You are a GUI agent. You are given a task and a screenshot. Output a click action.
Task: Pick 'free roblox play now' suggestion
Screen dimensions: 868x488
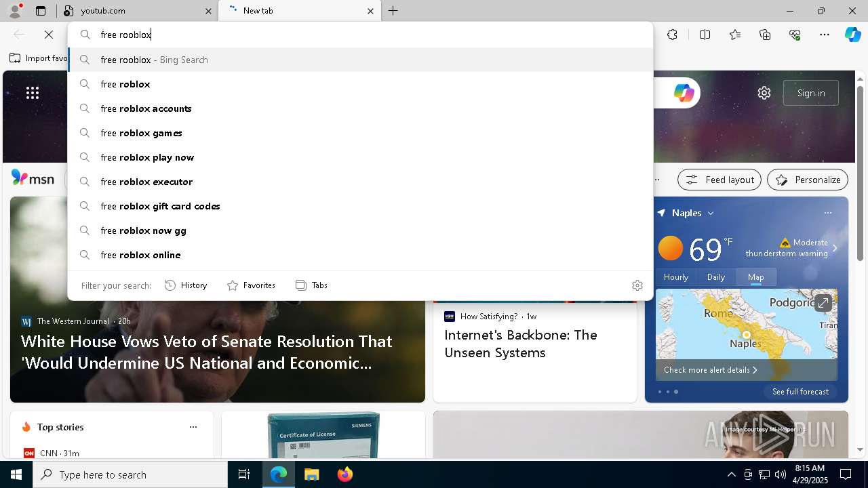coord(360,157)
